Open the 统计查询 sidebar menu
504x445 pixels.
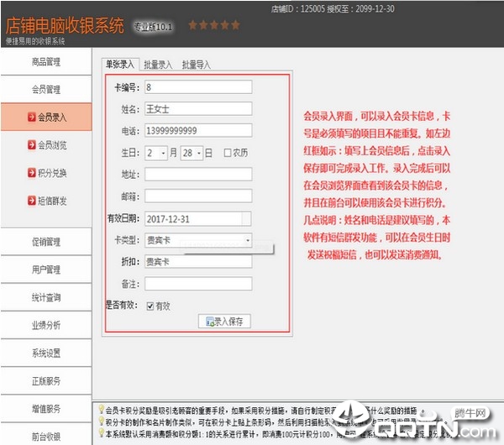click(x=46, y=297)
